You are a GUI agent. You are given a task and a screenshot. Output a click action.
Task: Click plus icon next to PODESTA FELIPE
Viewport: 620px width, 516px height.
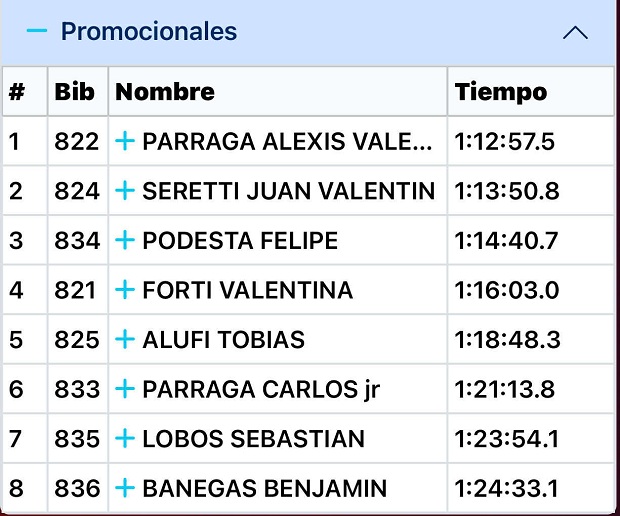[125, 241]
